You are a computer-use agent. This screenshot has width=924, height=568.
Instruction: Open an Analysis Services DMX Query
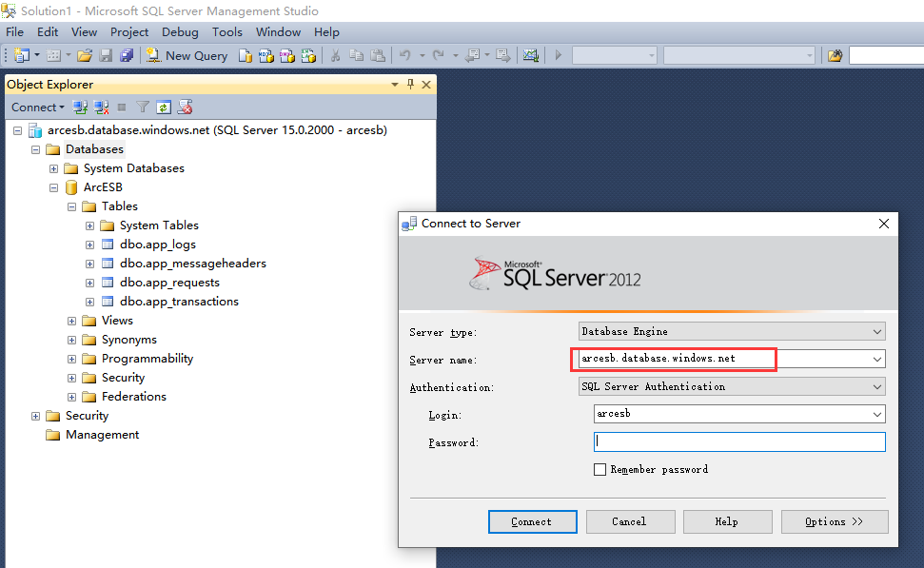coord(287,55)
